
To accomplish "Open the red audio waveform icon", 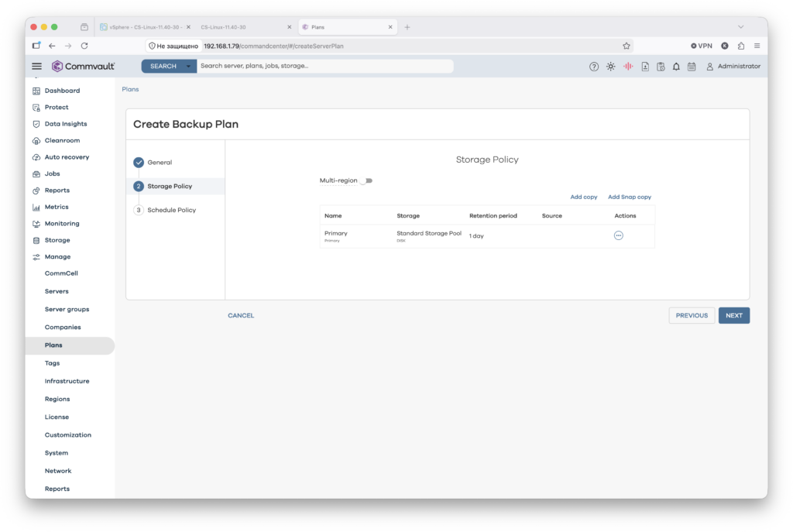I will 628,67.
